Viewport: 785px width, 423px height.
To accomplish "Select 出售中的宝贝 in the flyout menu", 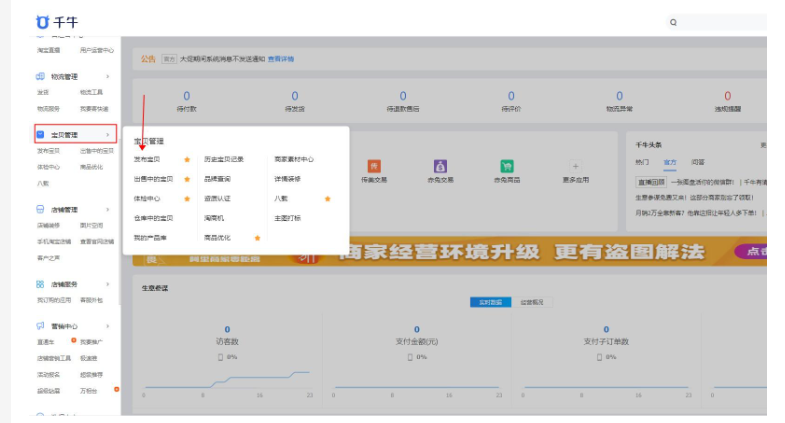I will (x=153, y=179).
